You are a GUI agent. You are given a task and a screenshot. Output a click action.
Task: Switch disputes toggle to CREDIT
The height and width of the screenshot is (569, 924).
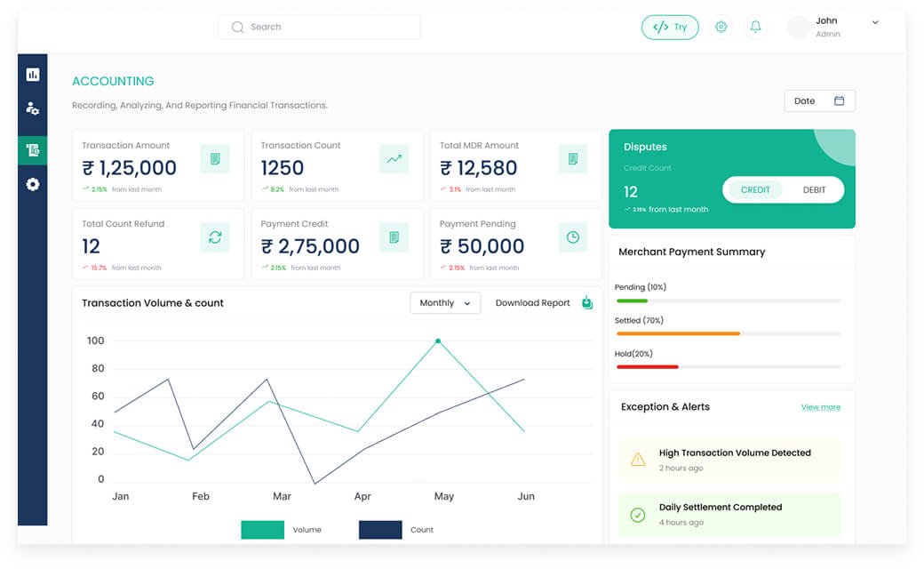[x=755, y=189]
